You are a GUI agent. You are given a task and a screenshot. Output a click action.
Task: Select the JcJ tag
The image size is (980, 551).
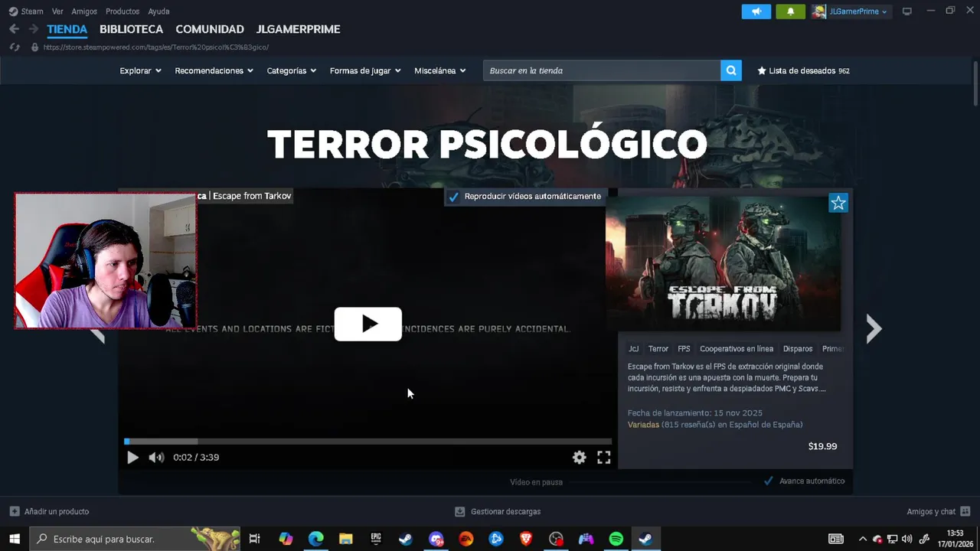point(634,349)
